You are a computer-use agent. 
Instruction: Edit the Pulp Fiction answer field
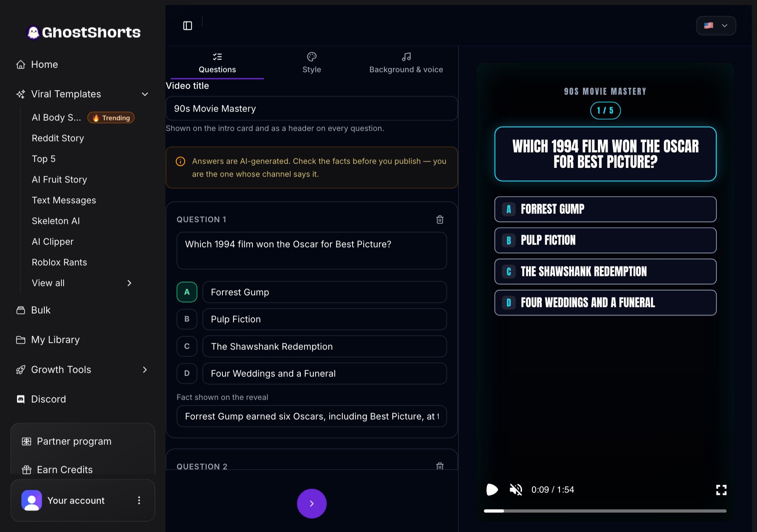[x=325, y=319]
